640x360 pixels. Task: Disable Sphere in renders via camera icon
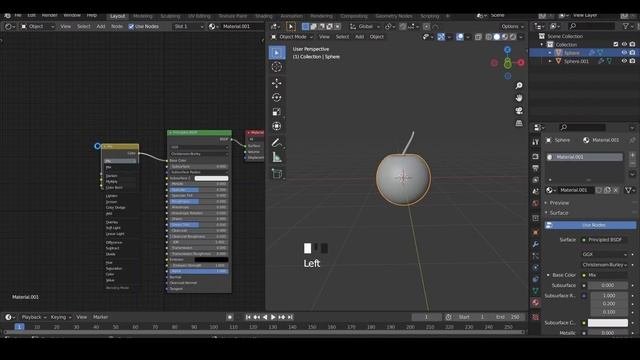(x=632, y=53)
